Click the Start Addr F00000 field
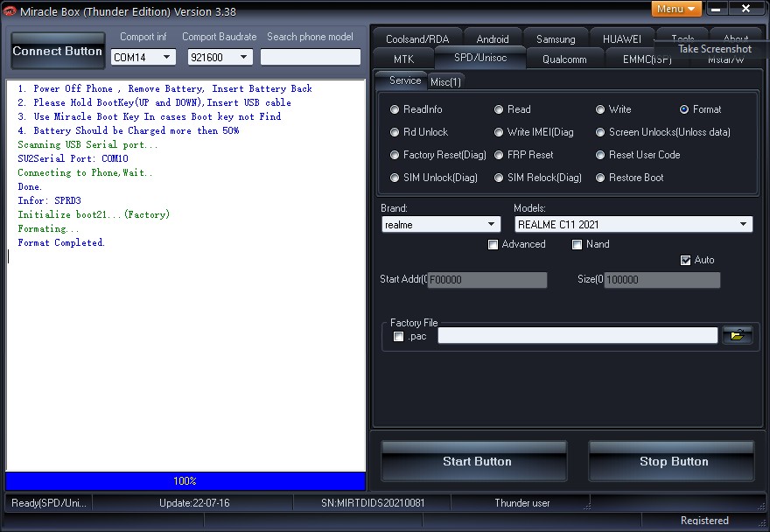Viewport: 770px width, 532px height. tap(487, 279)
